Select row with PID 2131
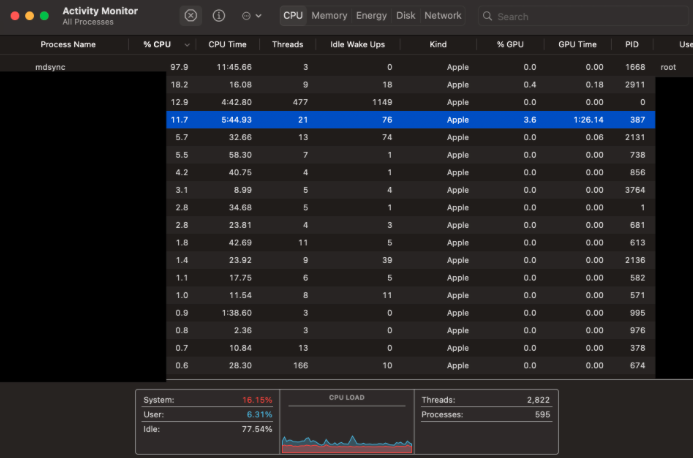Viewport: 693px width, 458px height. click(411, 137)
